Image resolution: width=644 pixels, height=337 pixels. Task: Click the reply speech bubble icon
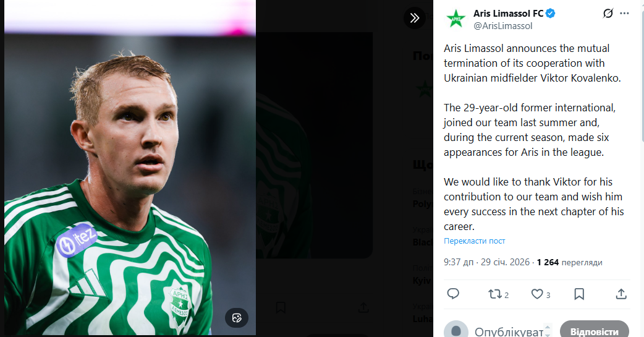[453, 294]
